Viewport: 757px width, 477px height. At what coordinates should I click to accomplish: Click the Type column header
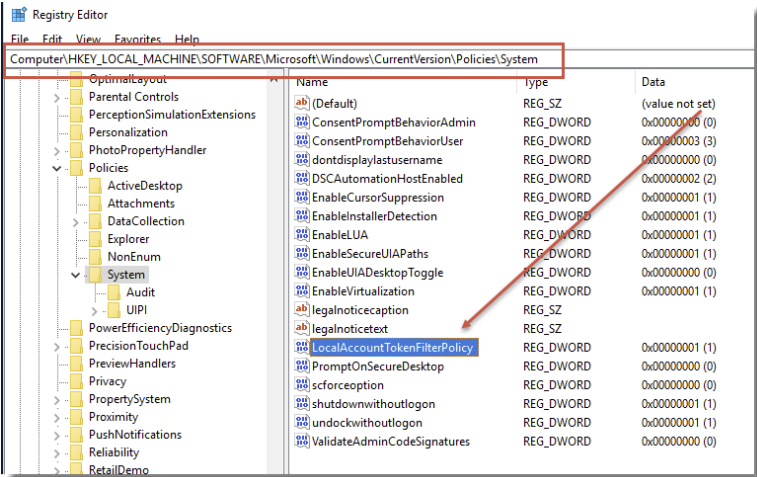click(x=536, y=82)
